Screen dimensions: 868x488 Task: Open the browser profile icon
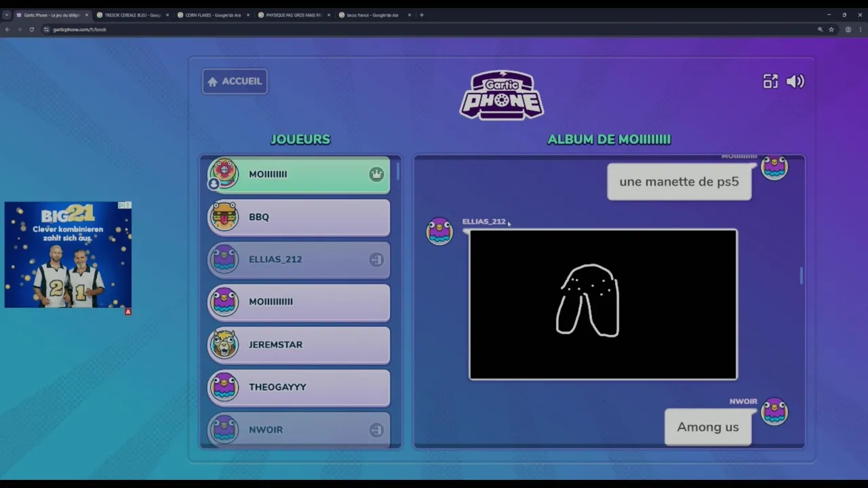tap(848, 30)
